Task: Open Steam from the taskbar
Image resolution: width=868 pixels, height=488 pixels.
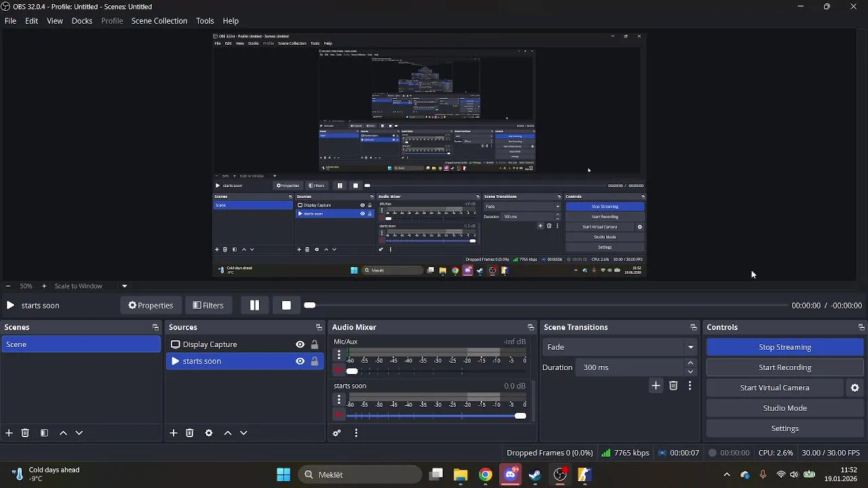Action: 535,474
